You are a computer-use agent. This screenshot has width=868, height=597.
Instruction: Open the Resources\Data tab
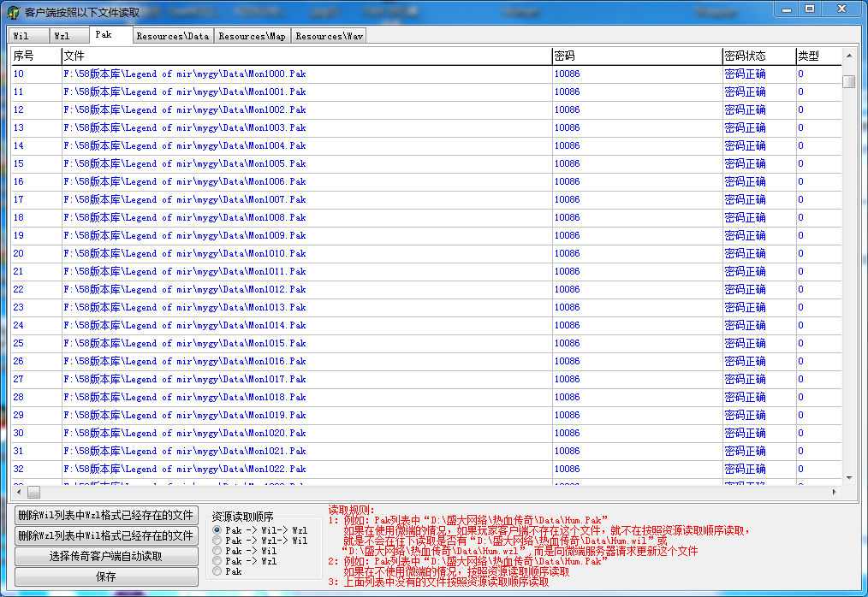pos(172,36)
